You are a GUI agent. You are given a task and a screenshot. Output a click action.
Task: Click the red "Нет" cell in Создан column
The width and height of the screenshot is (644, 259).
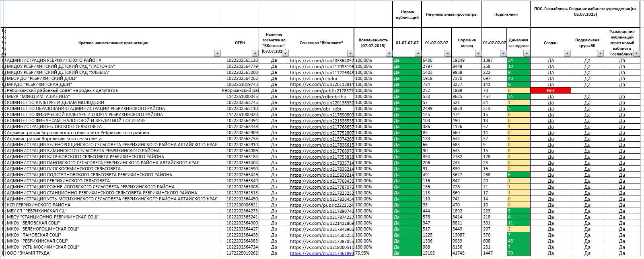(550, 91)
